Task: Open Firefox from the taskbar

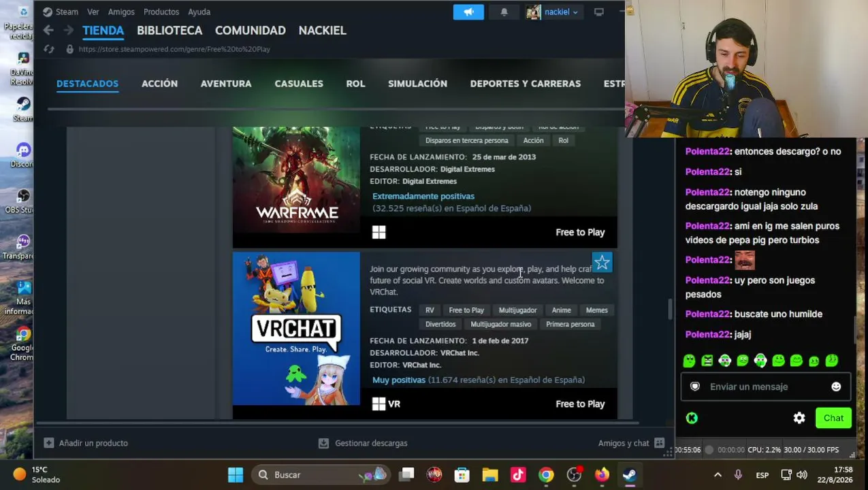Action: coord(602,474)
